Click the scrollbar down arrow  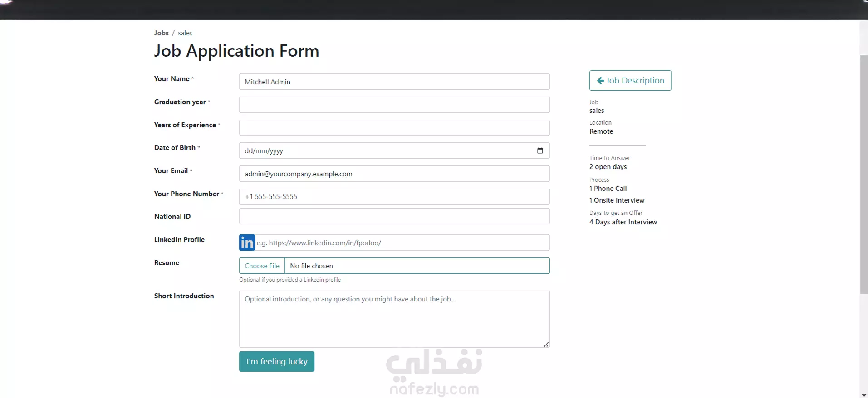pyautogui.click(x=863, y=395)
